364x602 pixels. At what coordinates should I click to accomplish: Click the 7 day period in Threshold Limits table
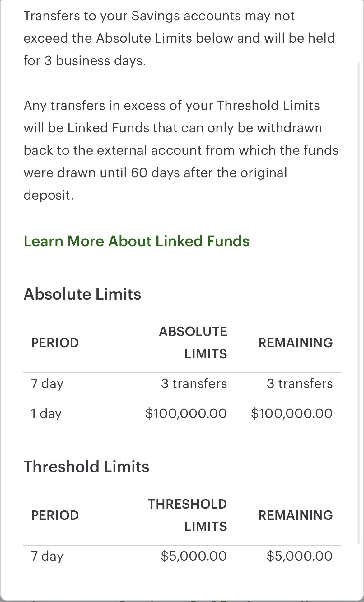[47, 556]
